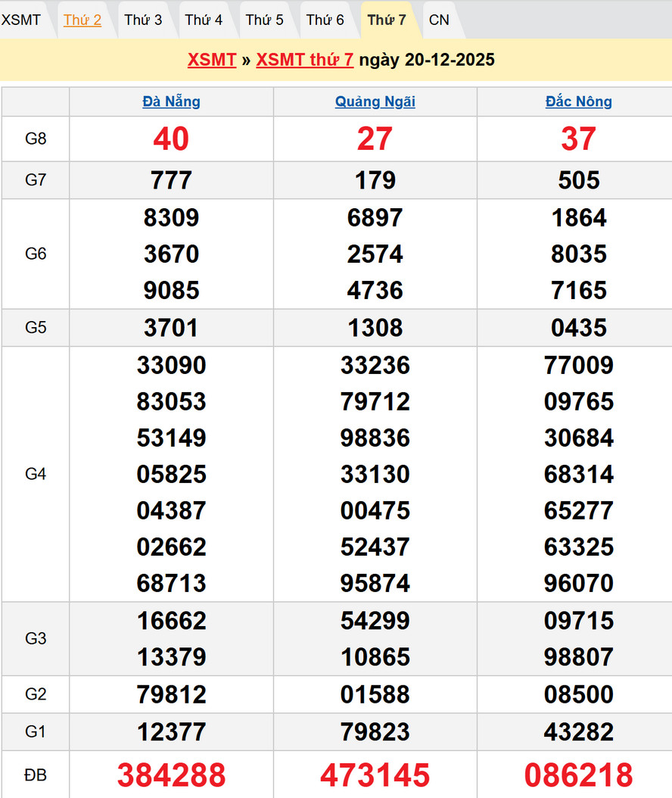Viewport: 672px width, 798px height.
Task: Select Quảng Ngãi special prize 473145
Action: point(375,775)
